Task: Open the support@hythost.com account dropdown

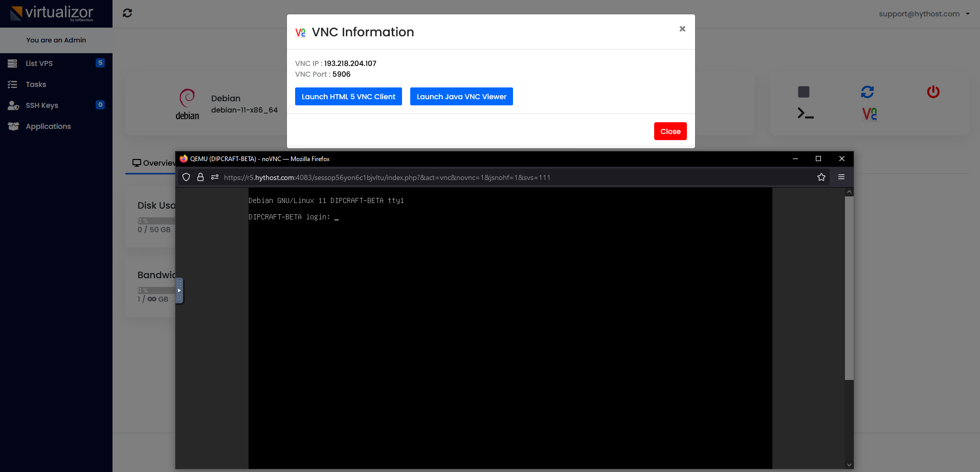Action: (924, 14)
